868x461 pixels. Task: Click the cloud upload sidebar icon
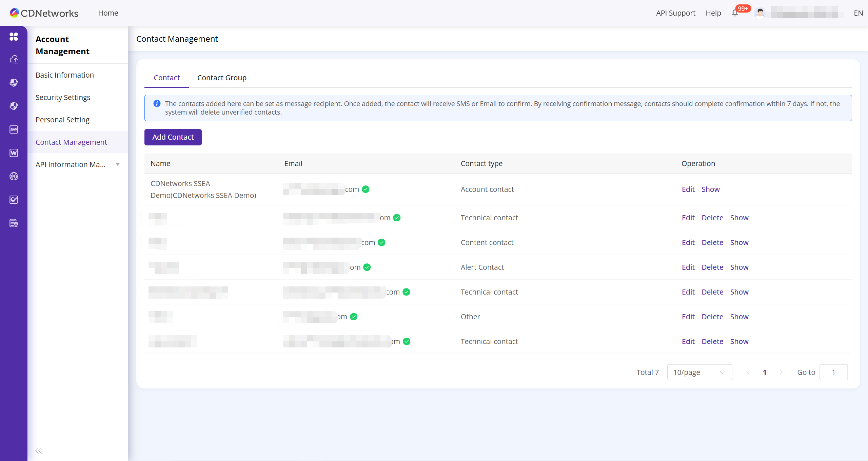[14, 60]
